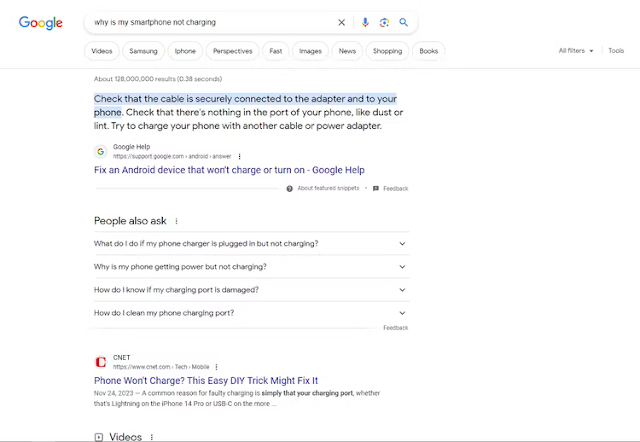Click the Google logo
Image resolution: width=640 pixels, height=442 pixels.
tap(40, 23)
